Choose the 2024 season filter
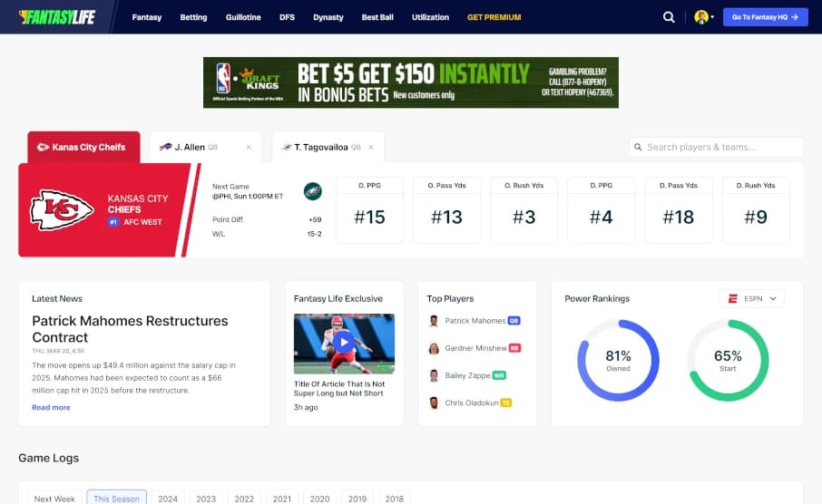Screen dimensions: 822x504 click(168, 498)
